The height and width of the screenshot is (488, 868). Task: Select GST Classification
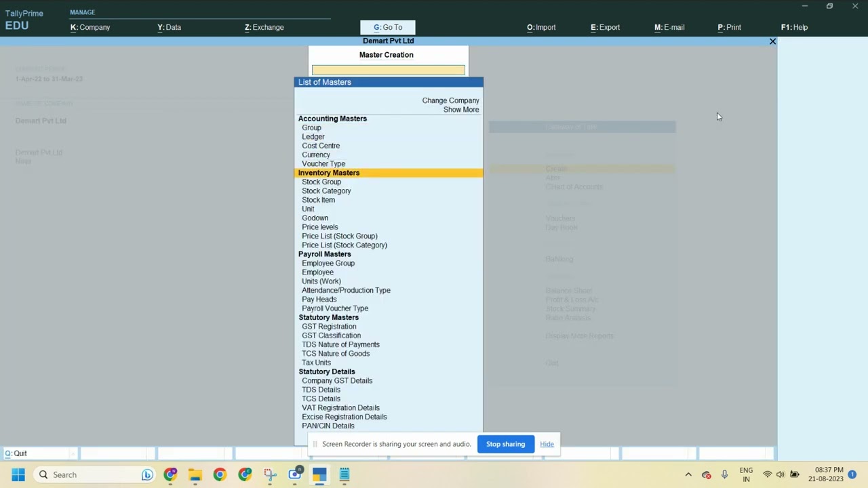[x=331, y=335]
